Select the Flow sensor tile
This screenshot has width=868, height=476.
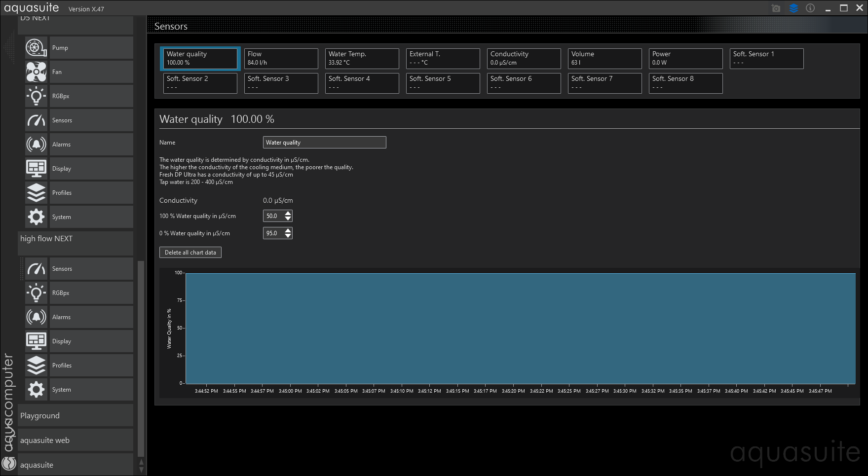[281, 58]
